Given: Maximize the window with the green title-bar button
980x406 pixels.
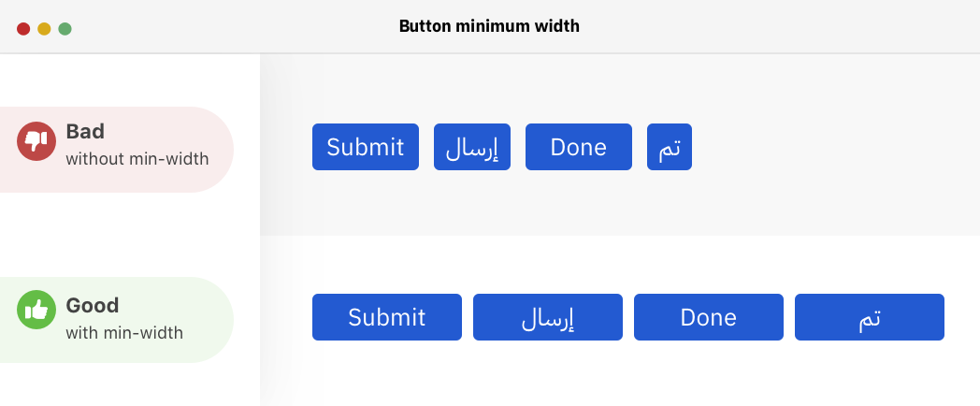Looking at the screenshot, I should (65, 29).
